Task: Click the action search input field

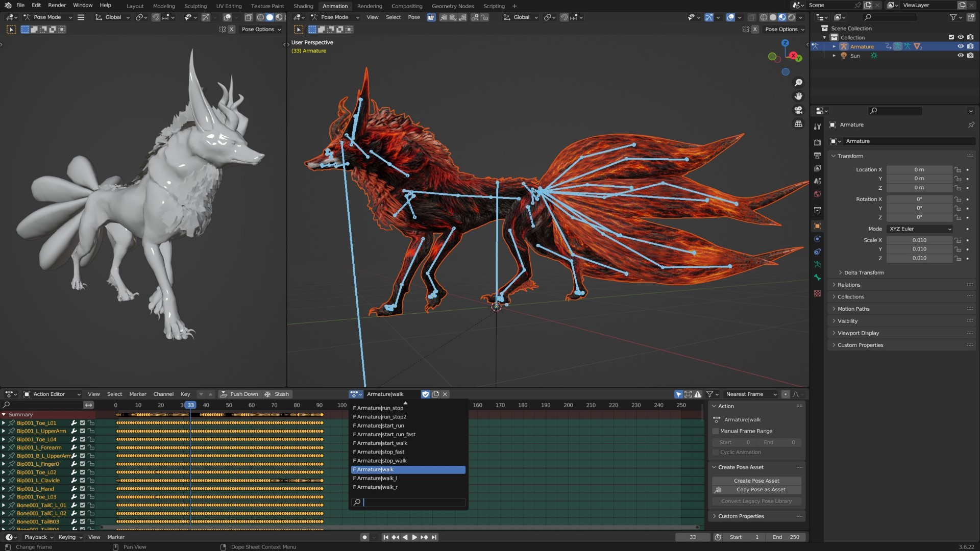Action: (x=408, y=503)
